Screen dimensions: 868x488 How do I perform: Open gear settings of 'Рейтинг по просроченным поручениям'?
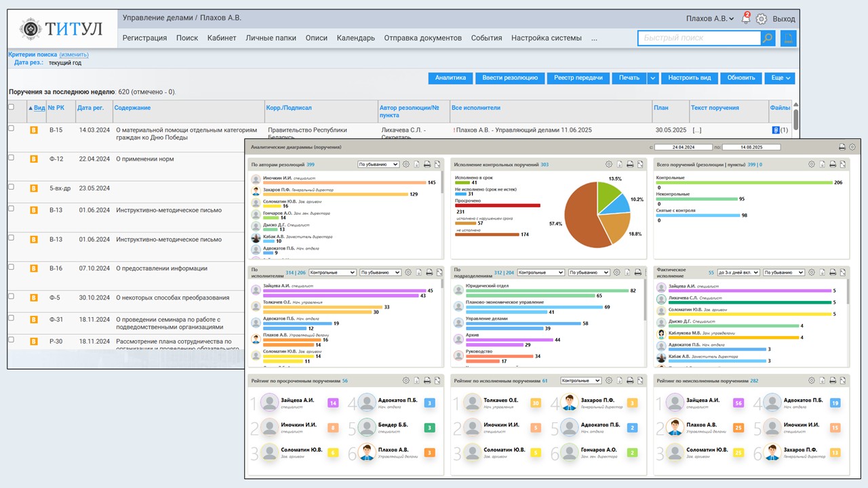pos(406,381)
